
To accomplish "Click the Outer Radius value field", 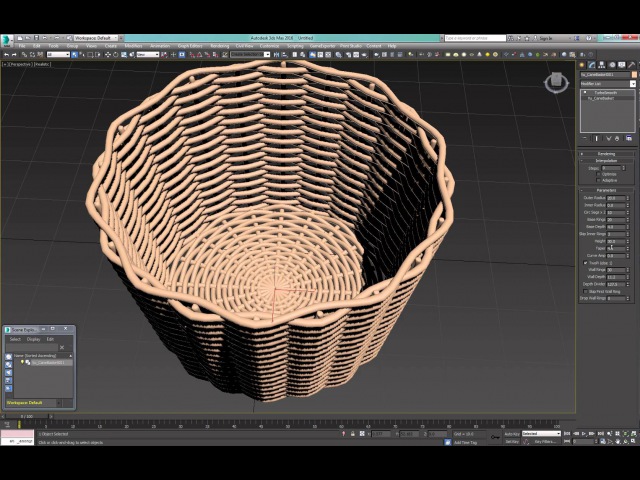I will point(614,198).
